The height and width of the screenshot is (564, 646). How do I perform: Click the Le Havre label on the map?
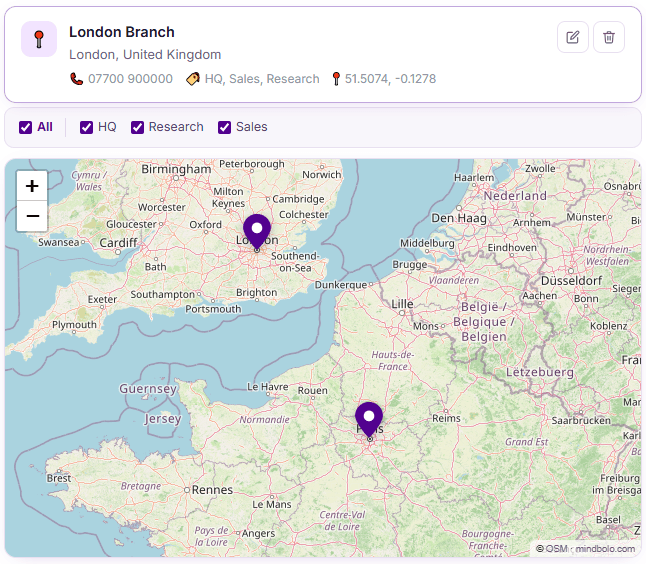coord(268,387)
